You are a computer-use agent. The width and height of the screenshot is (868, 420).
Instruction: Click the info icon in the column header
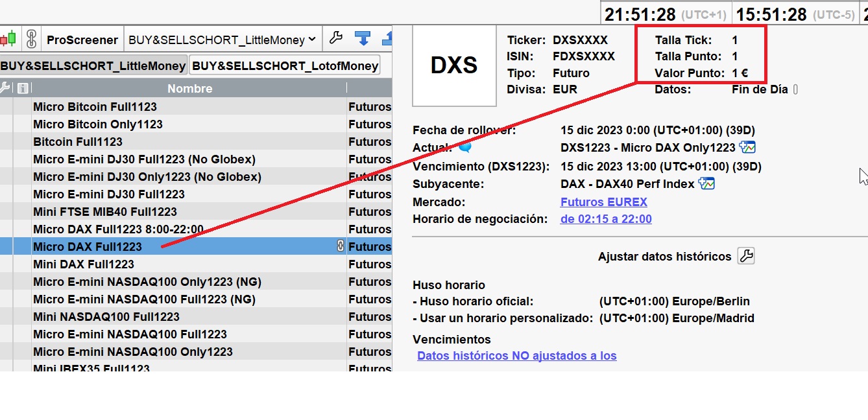[x=22, y=88]
